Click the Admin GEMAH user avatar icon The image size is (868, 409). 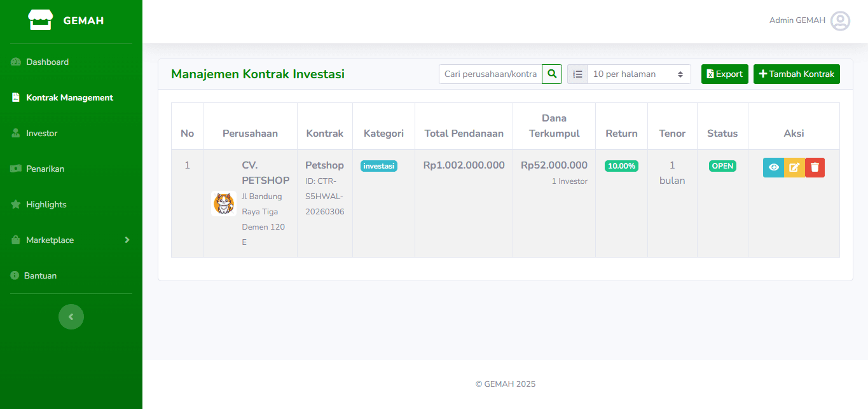(840, 21)
